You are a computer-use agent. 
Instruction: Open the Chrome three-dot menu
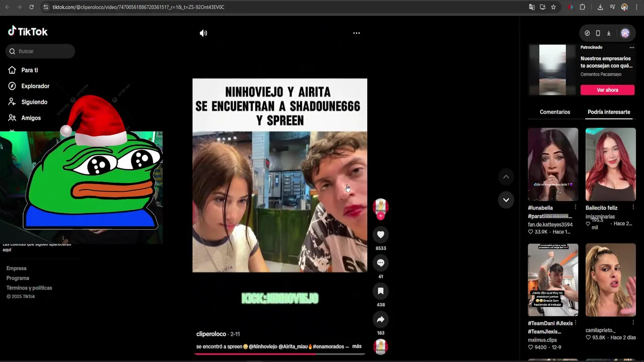coord(636,7)
